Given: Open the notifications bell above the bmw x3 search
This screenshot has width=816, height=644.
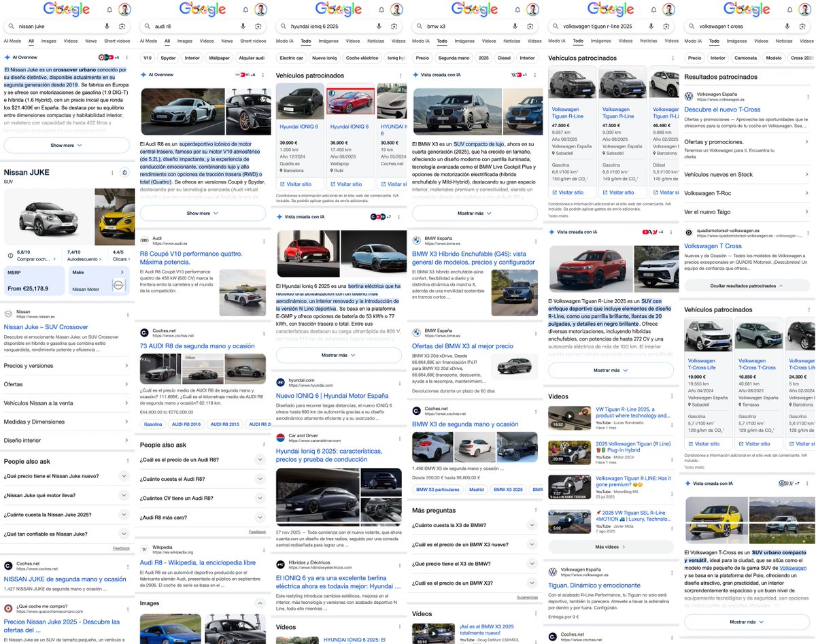Looking at the screenshot, I should point(517,10).
